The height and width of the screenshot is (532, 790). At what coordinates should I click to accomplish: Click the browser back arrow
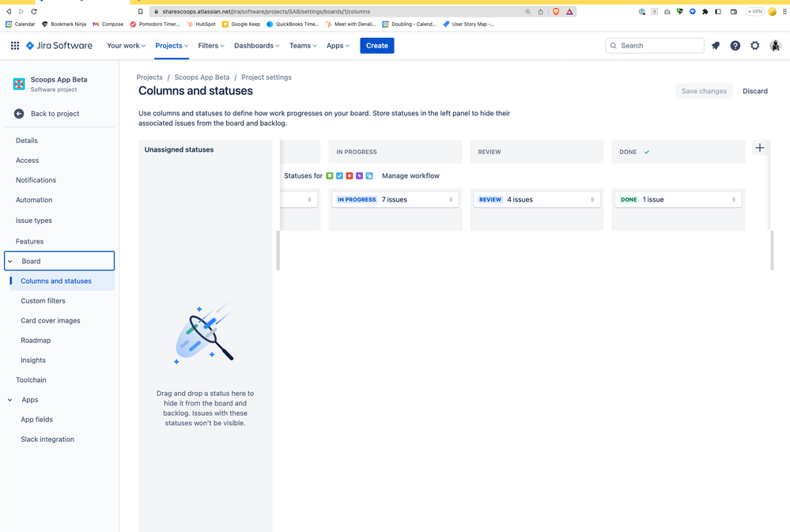(x=9, y=12)
